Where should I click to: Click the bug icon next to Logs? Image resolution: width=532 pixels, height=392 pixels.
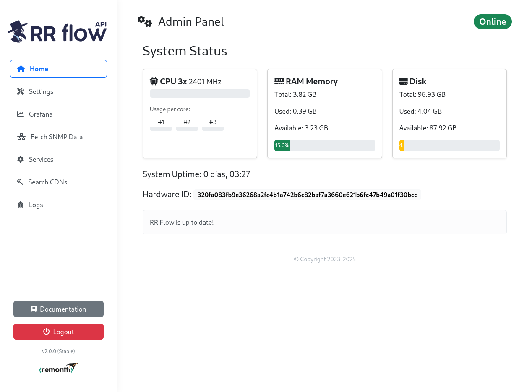coord(21,205)
